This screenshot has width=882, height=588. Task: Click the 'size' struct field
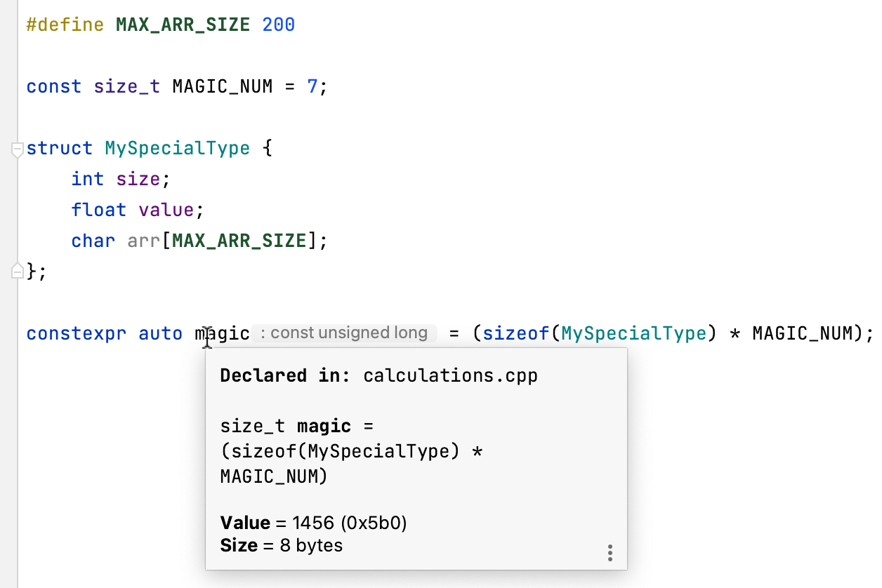[138, 180]
